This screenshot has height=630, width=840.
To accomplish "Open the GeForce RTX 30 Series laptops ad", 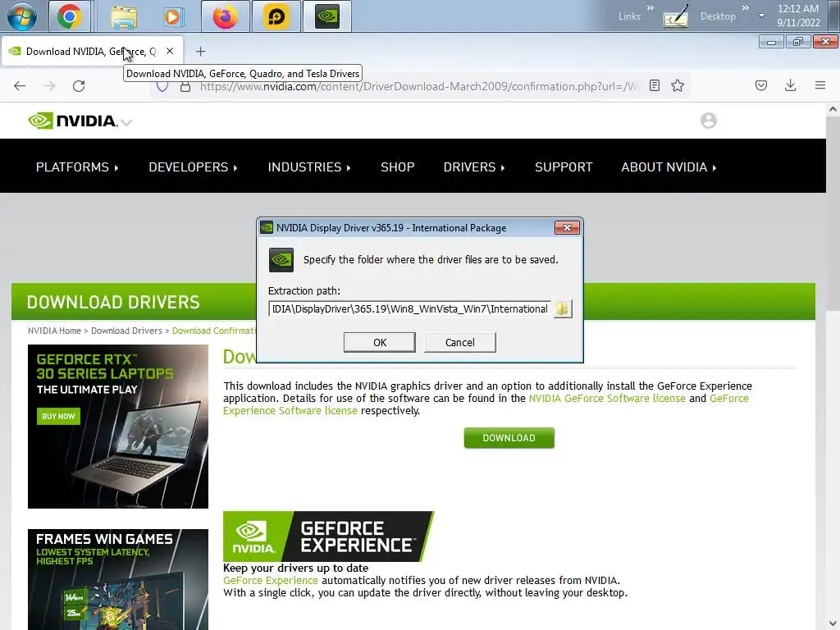I will [x=118, y=427].
